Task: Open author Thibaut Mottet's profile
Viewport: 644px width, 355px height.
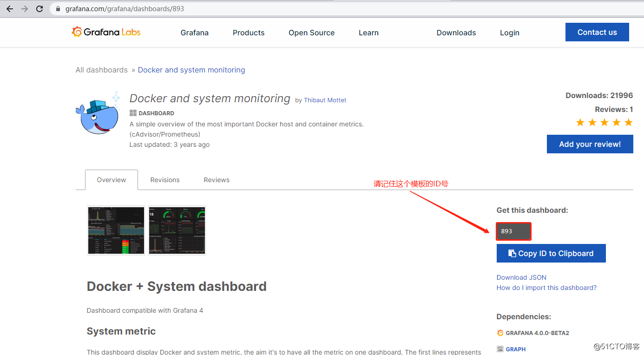Action: tap(325, 100)
